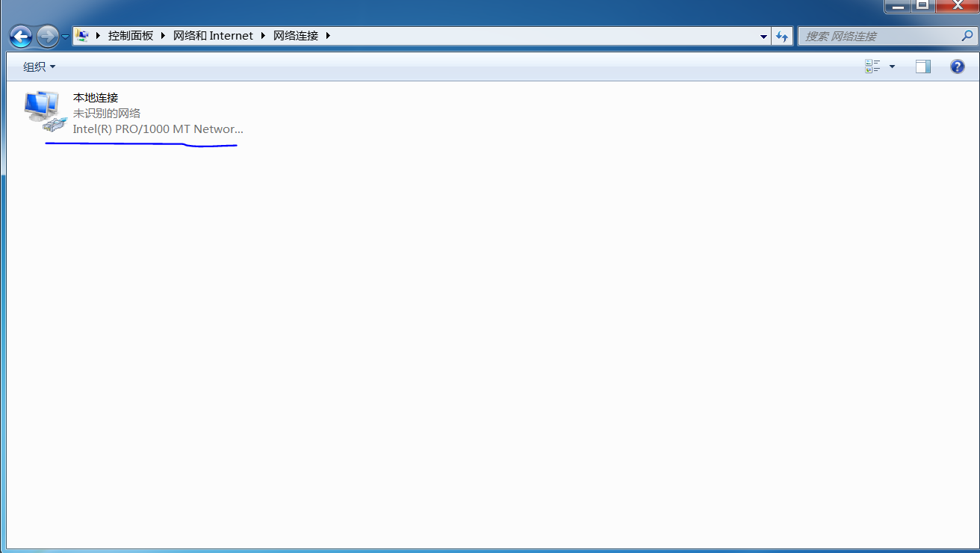Expand the root arrow before 控制面板
Screen dimensions: 980x553
(98, 35)
